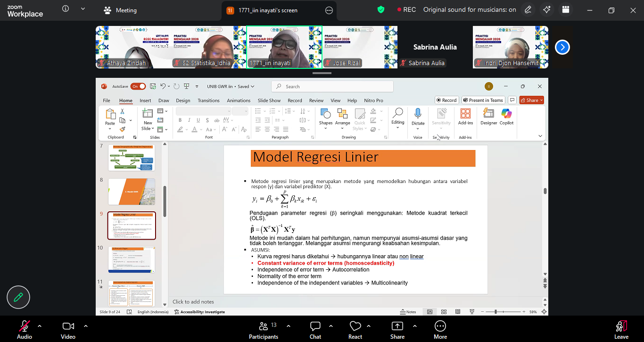Click the green annotation pencil icon
Image resolution: width=644 pixels, height=342 pixels.
pos(18,297)
